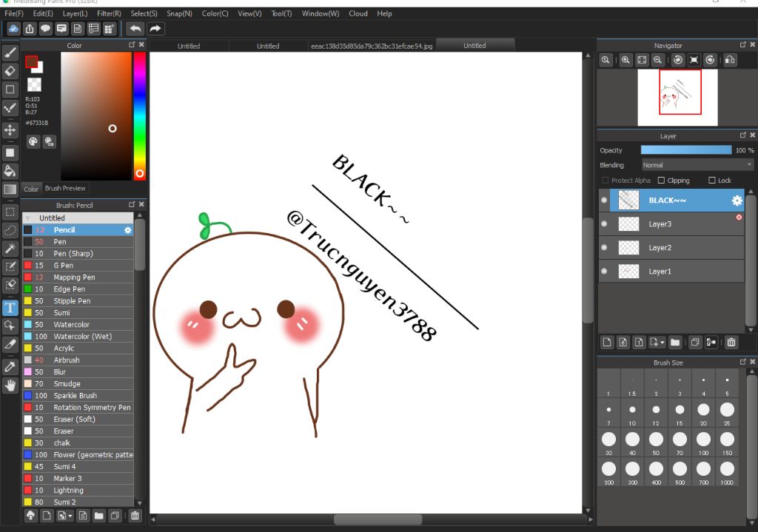The height and width of the screenshot is (532, 758).
Task: Enable the Clipping checkbox
Action: pyautogui.click(x=661, y=181)
